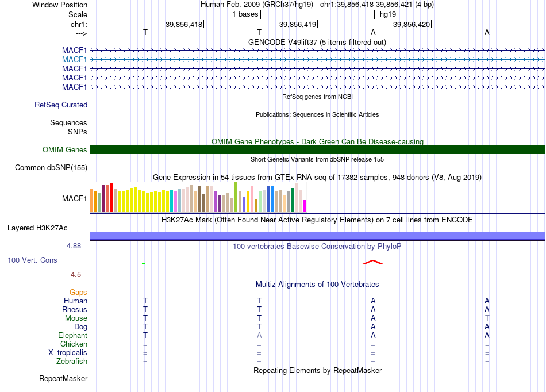Viewport: 546px width, 392px height.
Task: Click the faded A base in Elephant row
Action: pos(259,336)
